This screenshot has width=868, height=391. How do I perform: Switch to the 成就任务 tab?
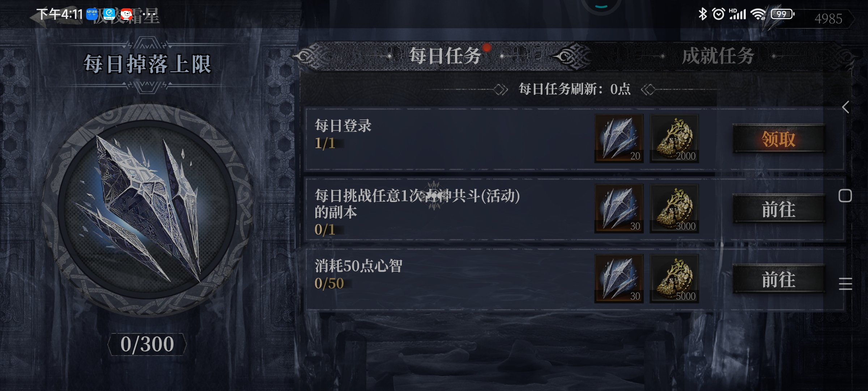[x=718, y=56]
